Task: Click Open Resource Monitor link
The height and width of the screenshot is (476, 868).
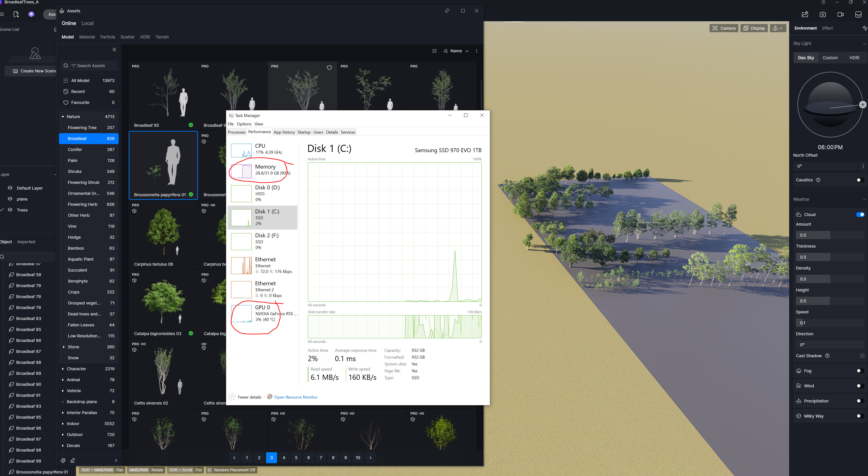Action: pos(296,397)
